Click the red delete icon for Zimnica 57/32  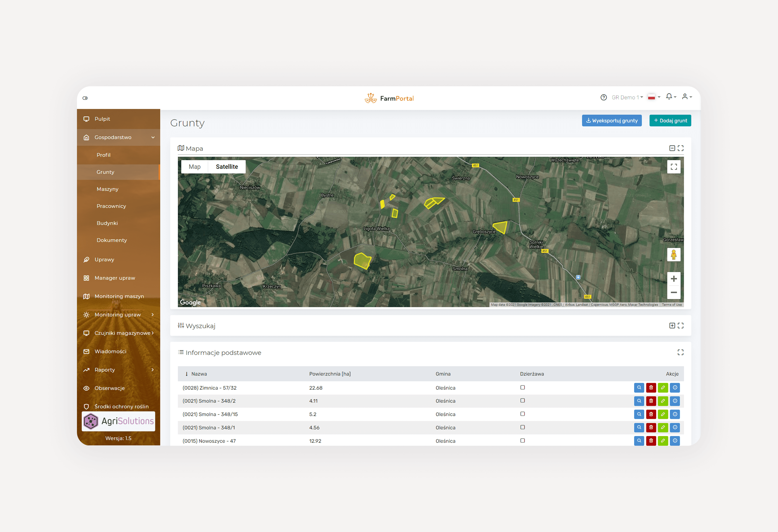(x=651, y=388)
